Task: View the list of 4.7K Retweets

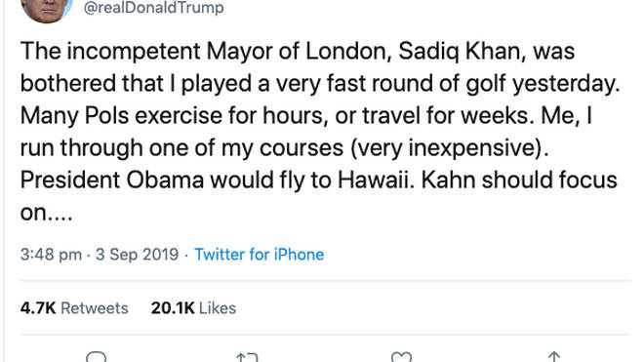Action: click(x=74, y=308)
